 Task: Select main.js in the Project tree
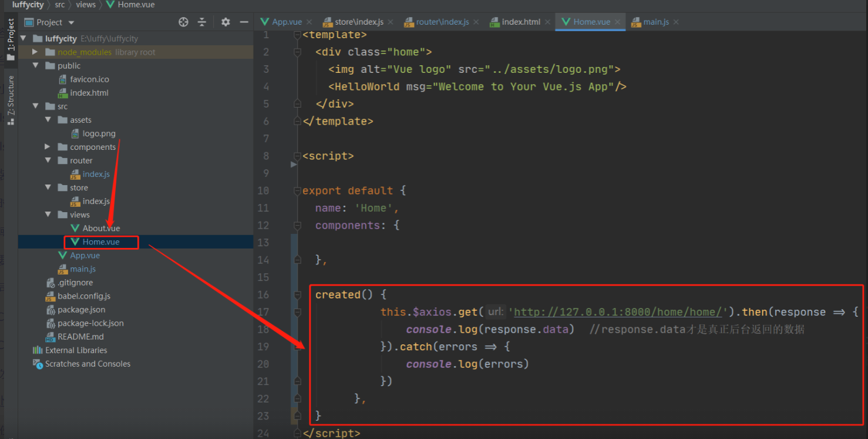(x=83, y=269)
